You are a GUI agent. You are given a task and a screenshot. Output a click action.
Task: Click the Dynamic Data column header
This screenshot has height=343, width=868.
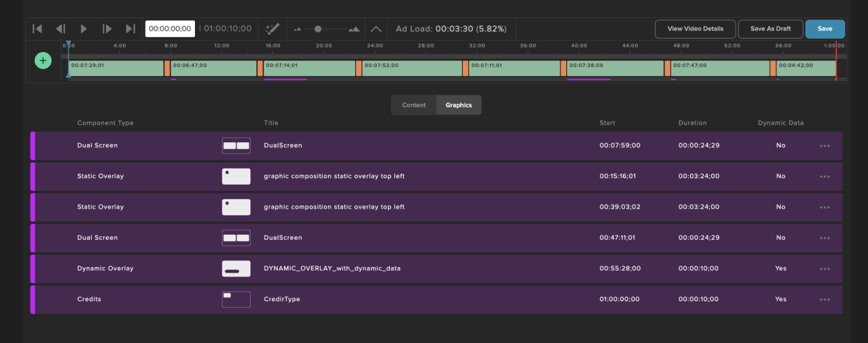coord(781,123)
